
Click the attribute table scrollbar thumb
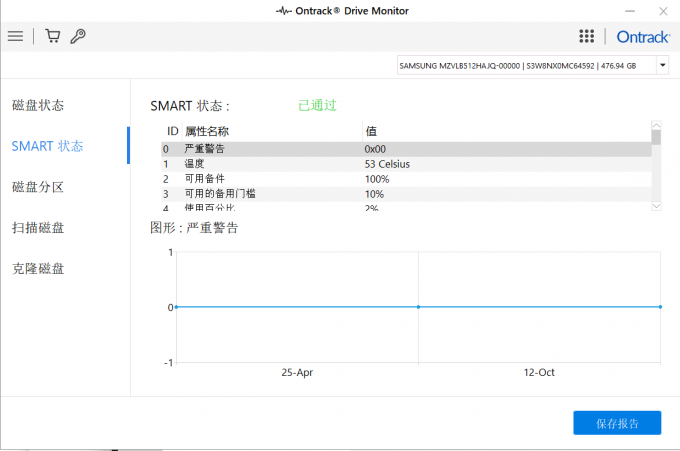click(656, 137)
